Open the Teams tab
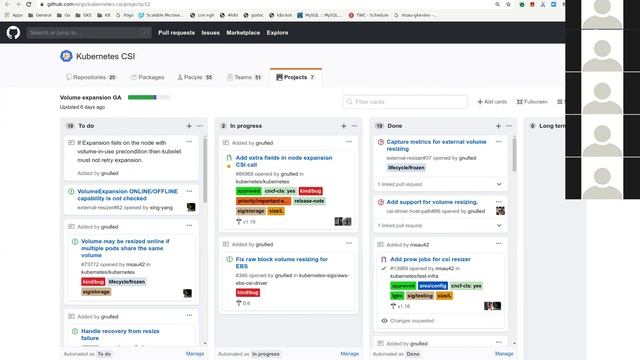 coord(244,77)
